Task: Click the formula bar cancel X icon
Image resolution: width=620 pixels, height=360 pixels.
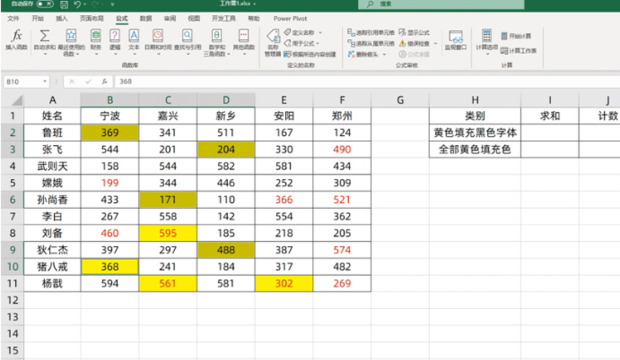Action: point(72,81)
